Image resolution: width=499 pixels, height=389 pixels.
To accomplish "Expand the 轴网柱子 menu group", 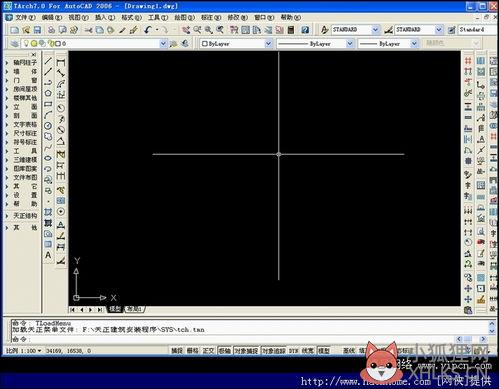I will point(22,62).
